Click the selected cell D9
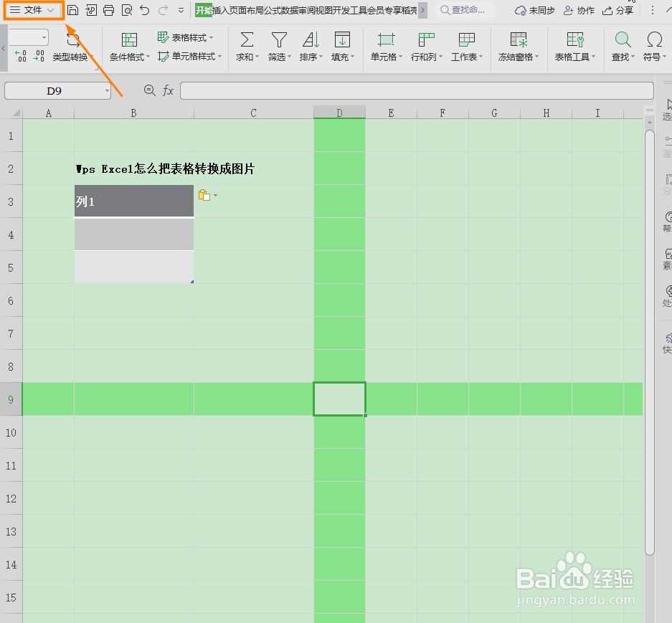Viewport: 672px width, 623px height. point(339,399)
